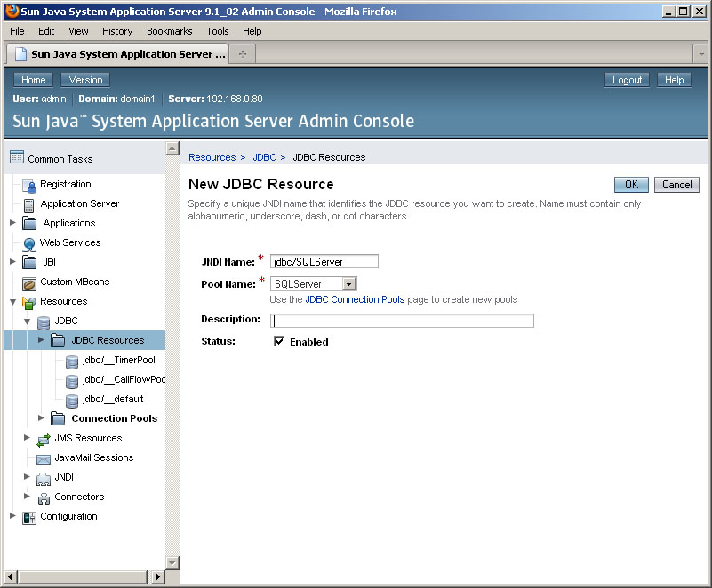Click the jdbc/__default database icon
The width and height of the screenshot is (712, 588).
(x=72, y=401)
